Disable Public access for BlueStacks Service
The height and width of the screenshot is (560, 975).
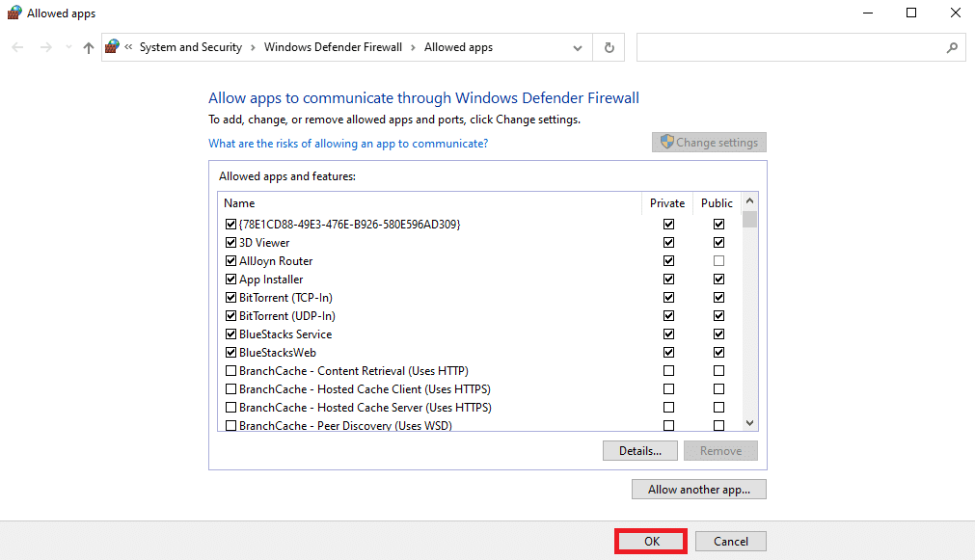718,333
